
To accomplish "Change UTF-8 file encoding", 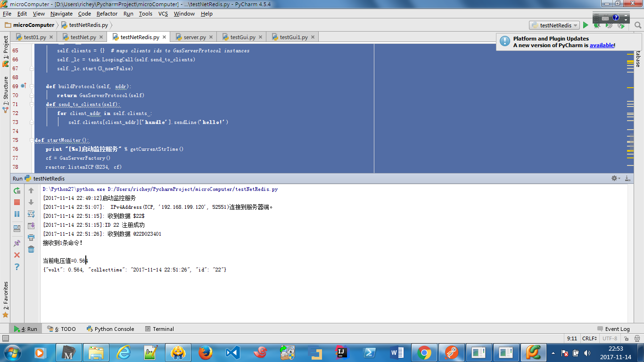I will click(610, 338).
